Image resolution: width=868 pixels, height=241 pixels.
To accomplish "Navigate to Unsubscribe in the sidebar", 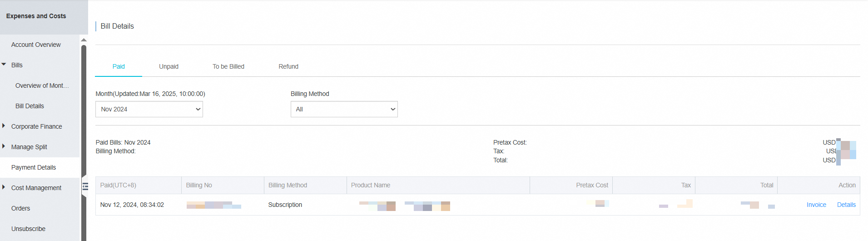I will point(28,229).
